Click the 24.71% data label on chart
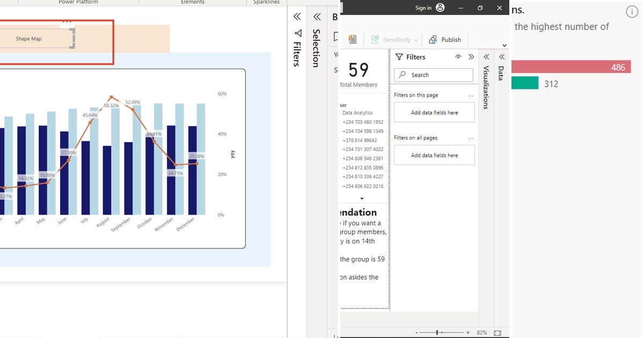This screenshot has width=644, height=338. tap(175, 173)
